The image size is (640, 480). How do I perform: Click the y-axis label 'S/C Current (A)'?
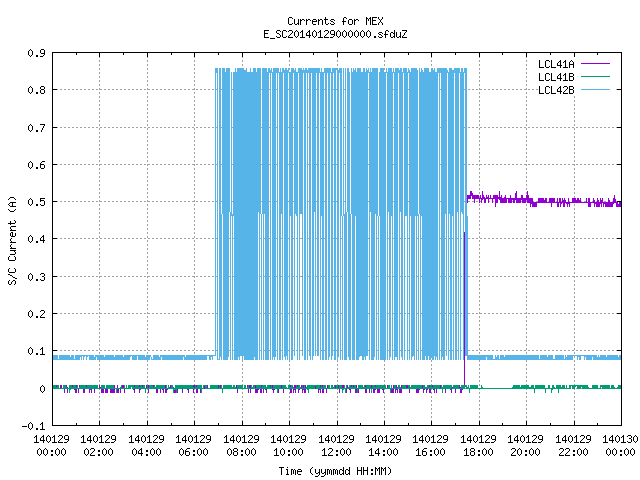[13, 240]
